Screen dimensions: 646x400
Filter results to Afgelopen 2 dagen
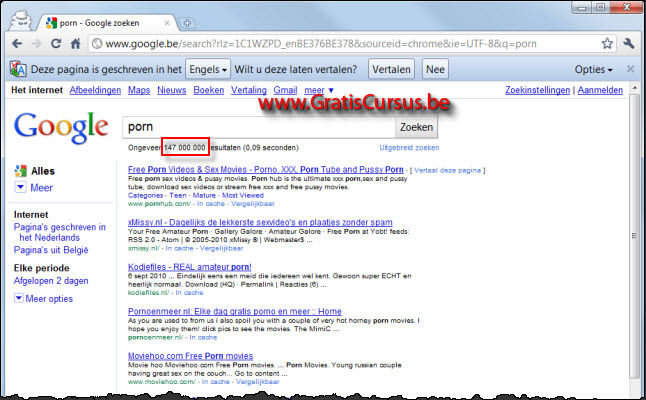(x=51, y=281)
